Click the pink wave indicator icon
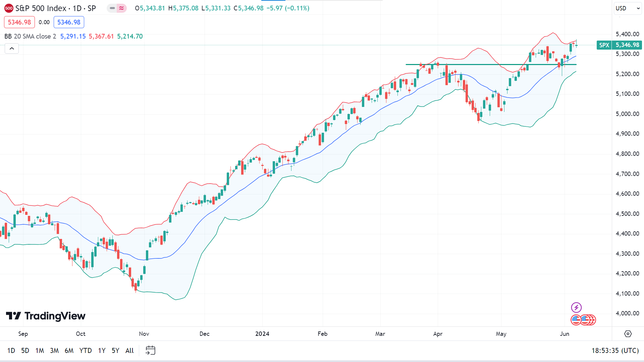Image resolution: width=644 pixels, height=362 pixels. [121, 8]
